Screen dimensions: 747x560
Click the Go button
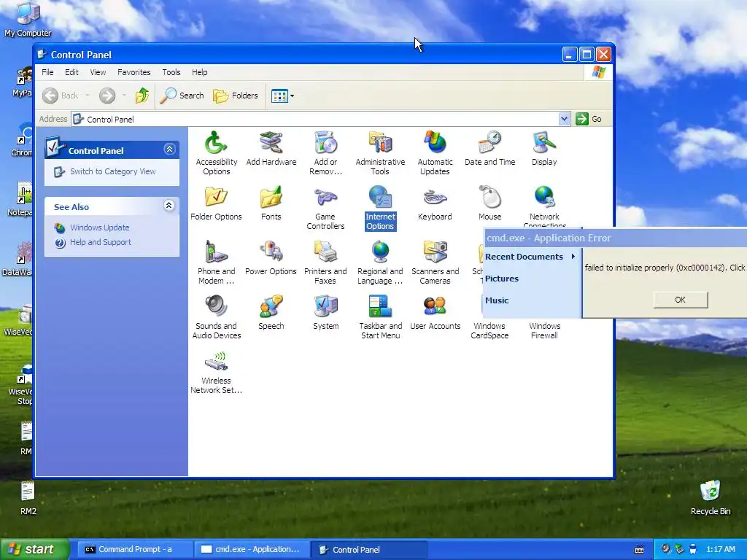(589, 119)
